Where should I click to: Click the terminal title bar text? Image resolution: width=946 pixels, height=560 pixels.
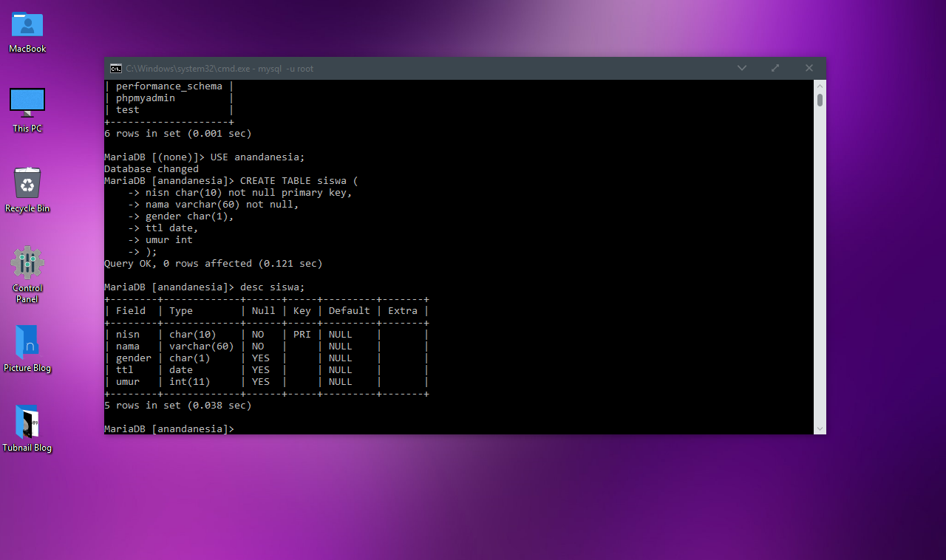click(x=214, y=68)
